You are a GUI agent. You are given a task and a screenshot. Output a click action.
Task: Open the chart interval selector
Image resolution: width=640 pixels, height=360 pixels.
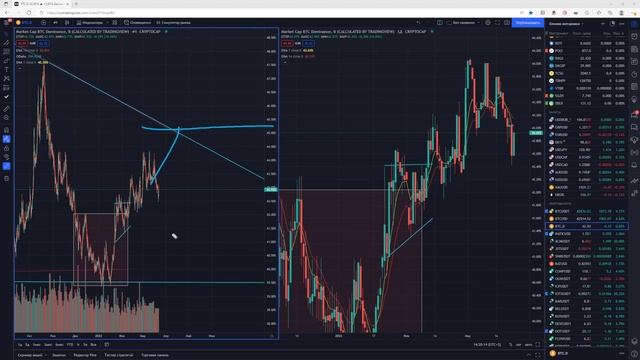(56, 23)
